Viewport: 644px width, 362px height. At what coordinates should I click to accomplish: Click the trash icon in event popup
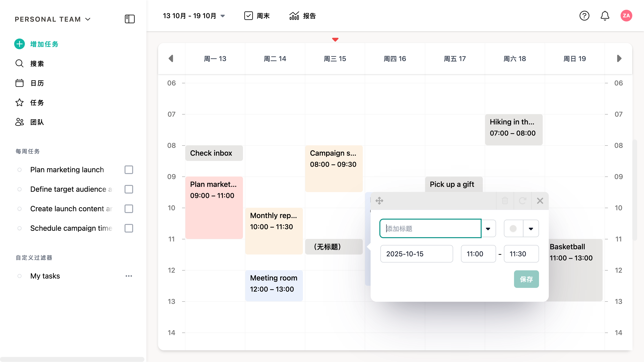click(505, 201)
